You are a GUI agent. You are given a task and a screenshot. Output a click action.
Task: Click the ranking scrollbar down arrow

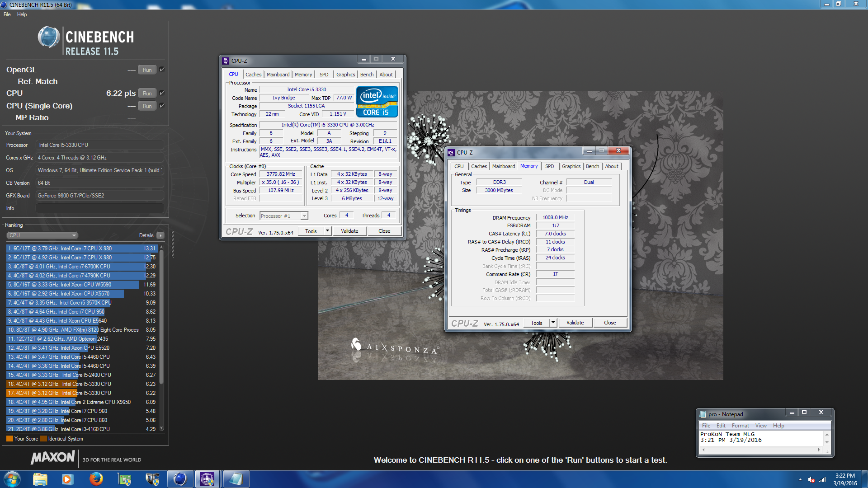coord(161,428)
